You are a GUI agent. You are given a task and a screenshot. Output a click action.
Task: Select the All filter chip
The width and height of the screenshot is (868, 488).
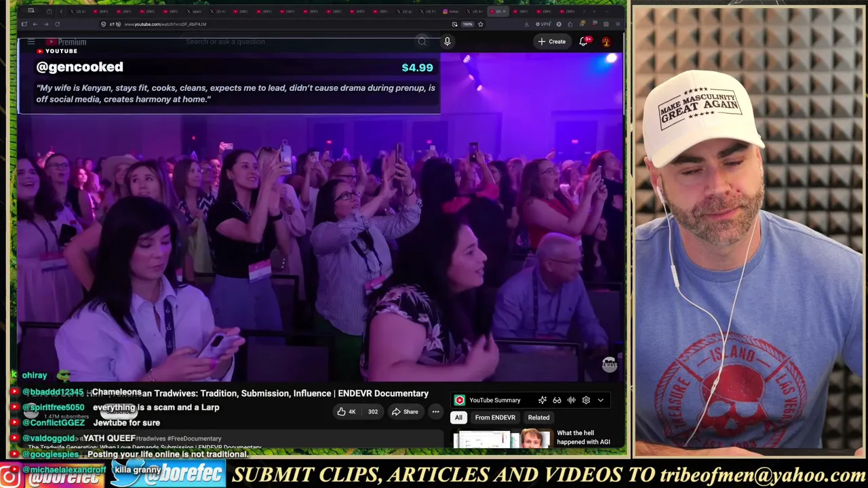click(x=458, y=418)
